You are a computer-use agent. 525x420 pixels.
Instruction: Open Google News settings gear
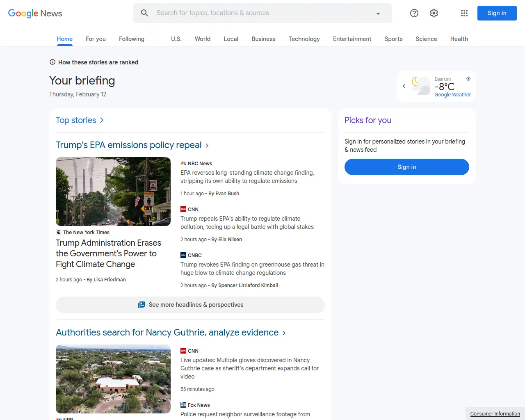coord(434,13)
